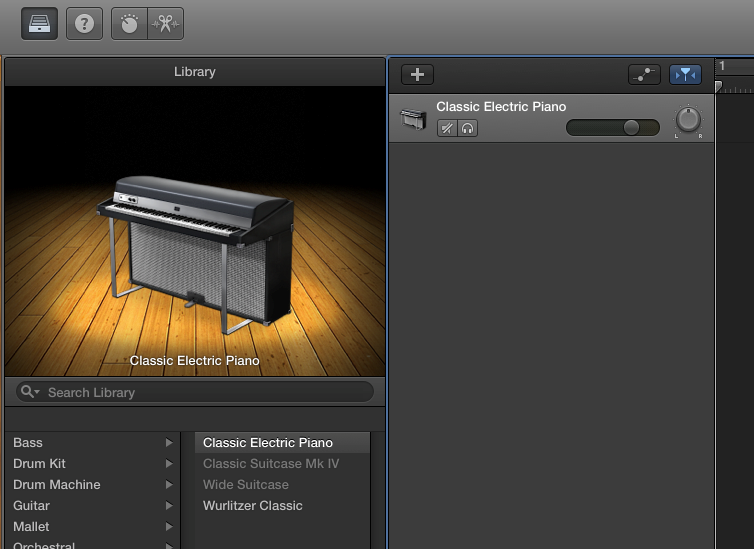754x549 pixels.
Task: Click the playhead marker at ruler start
Action: coord(718,87)
